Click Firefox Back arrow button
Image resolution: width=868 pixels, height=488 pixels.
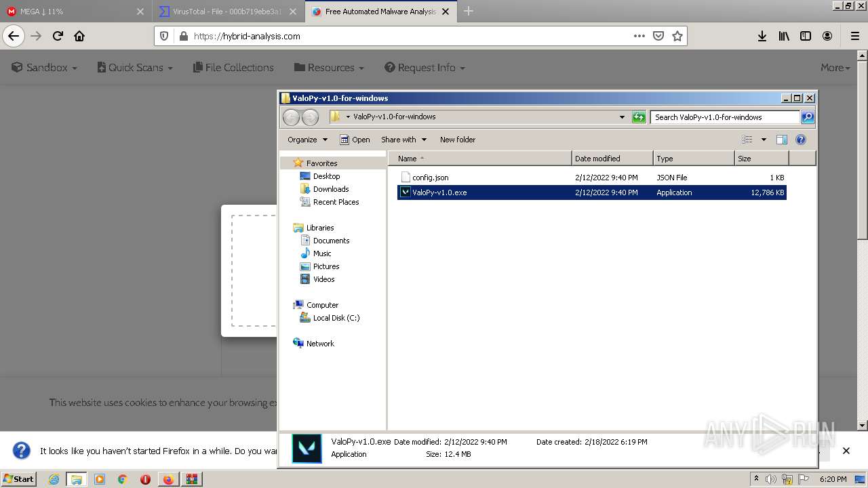14,36
